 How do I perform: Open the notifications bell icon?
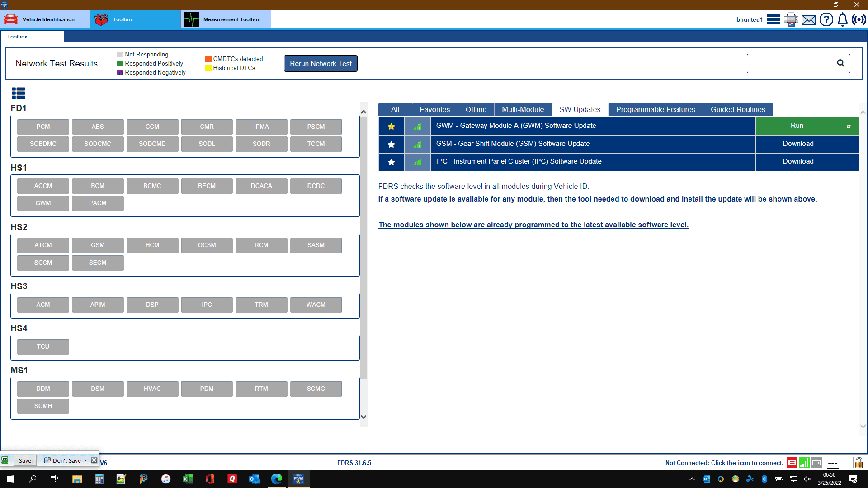[843, 19]
